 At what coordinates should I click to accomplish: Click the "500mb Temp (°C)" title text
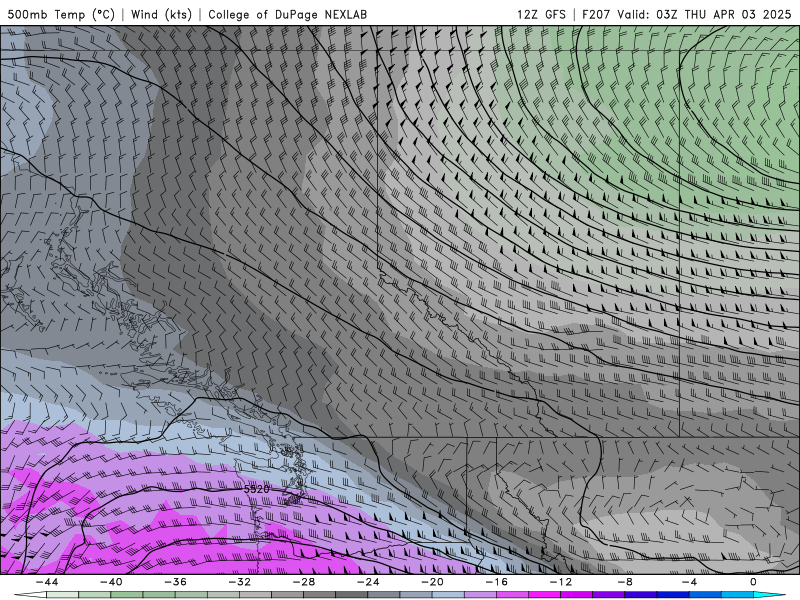click(x=61, y=14)
